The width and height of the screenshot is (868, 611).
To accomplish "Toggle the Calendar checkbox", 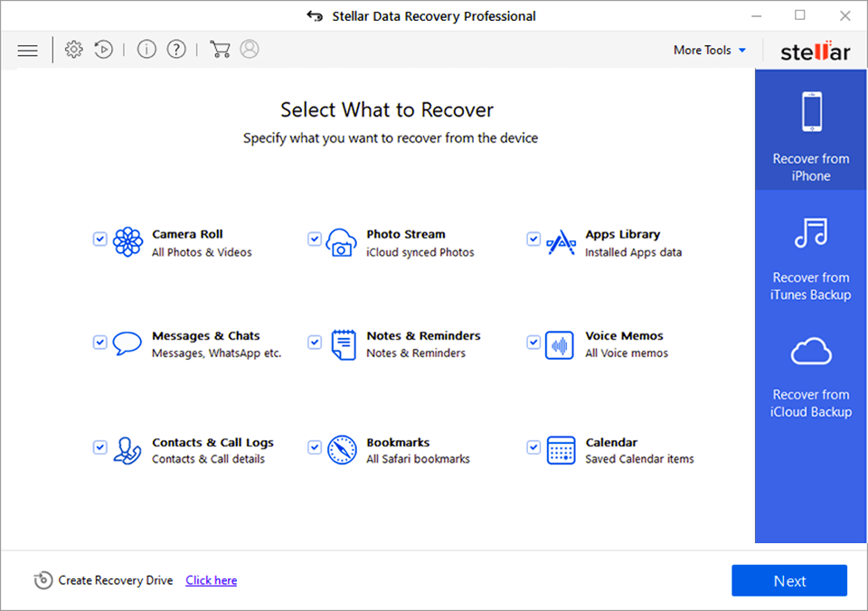I will 533,447.
